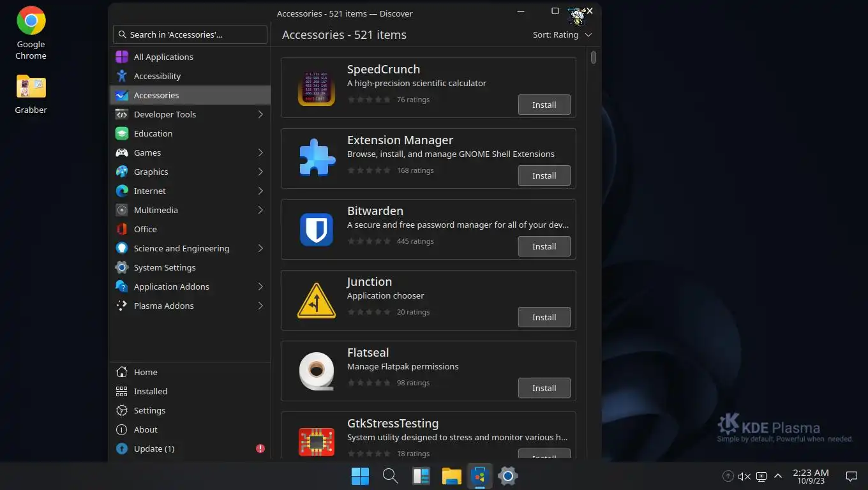The width and height of the screenshot is (868, 490).
Task: Click the Bitwarden shield icon
Action: click(317, 229)
